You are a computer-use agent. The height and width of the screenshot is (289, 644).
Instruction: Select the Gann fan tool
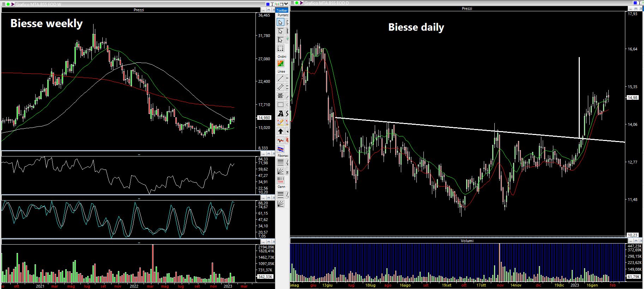[x=281, y=203]
